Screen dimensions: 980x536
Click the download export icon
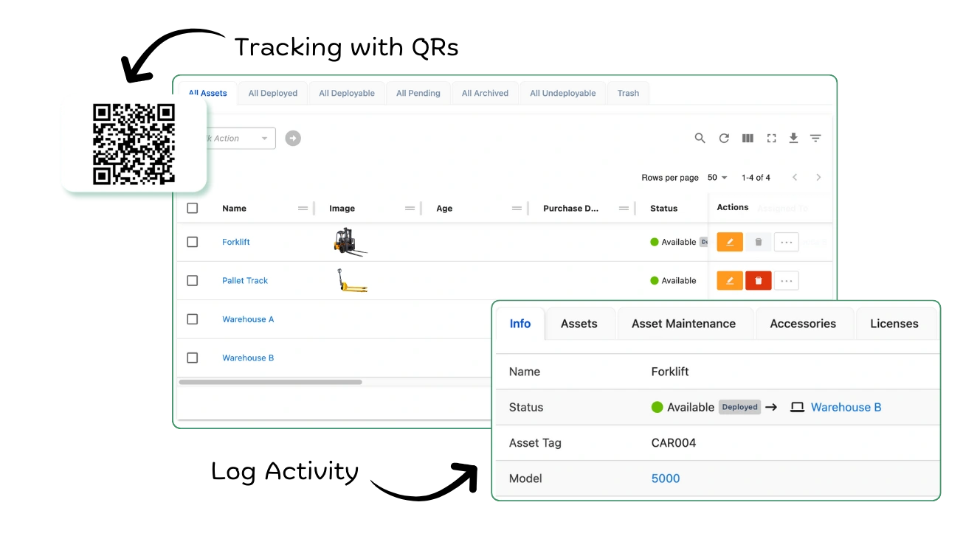coord(793,139)
